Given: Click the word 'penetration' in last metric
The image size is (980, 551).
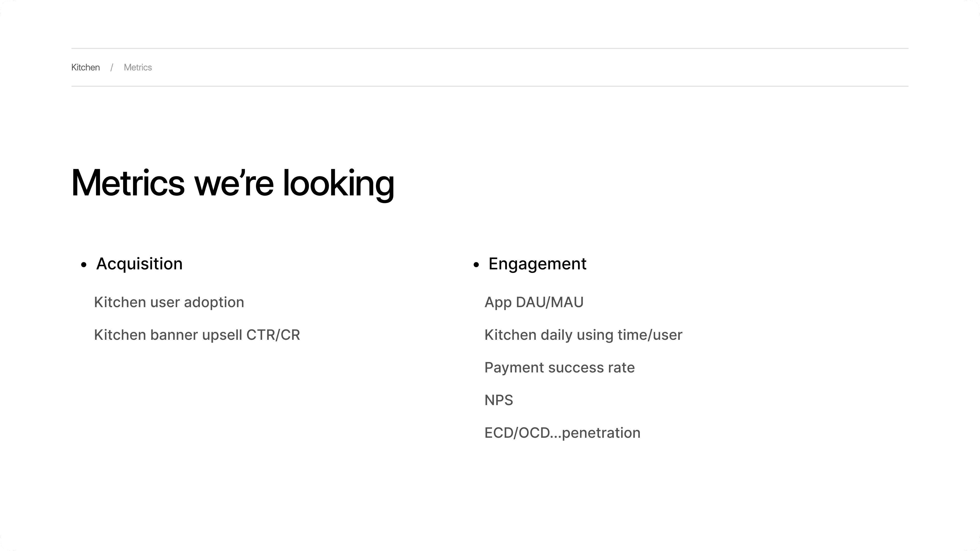Looking at the screenshot, I should (x=601, y=433).
